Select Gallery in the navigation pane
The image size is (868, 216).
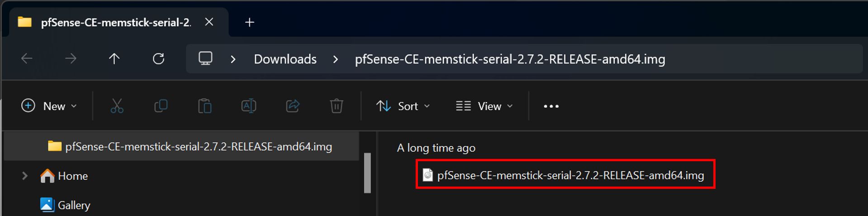tap(74, 205)
